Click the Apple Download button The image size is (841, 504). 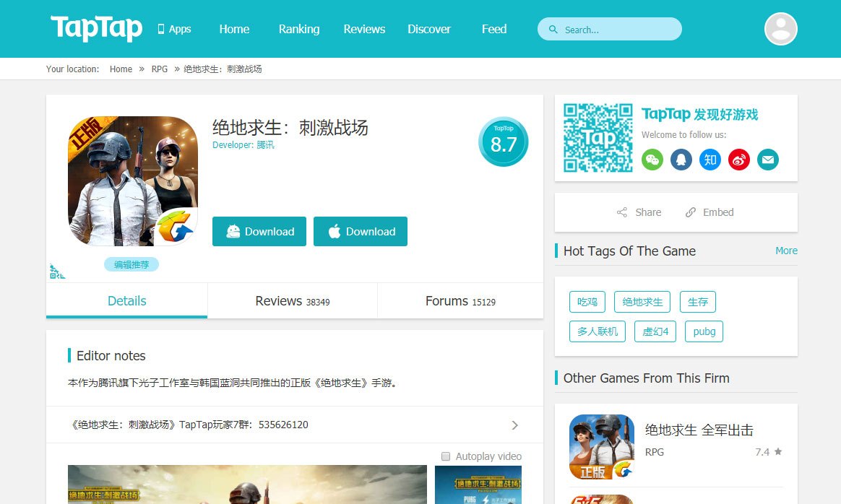pyautogui.click(x=361, y=232)
